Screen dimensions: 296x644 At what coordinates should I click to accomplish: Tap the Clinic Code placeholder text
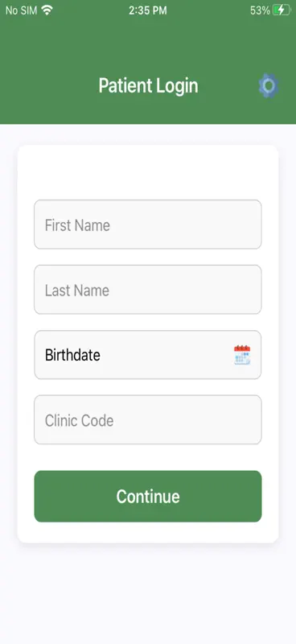pyautogui.click(x=79, y=420)
